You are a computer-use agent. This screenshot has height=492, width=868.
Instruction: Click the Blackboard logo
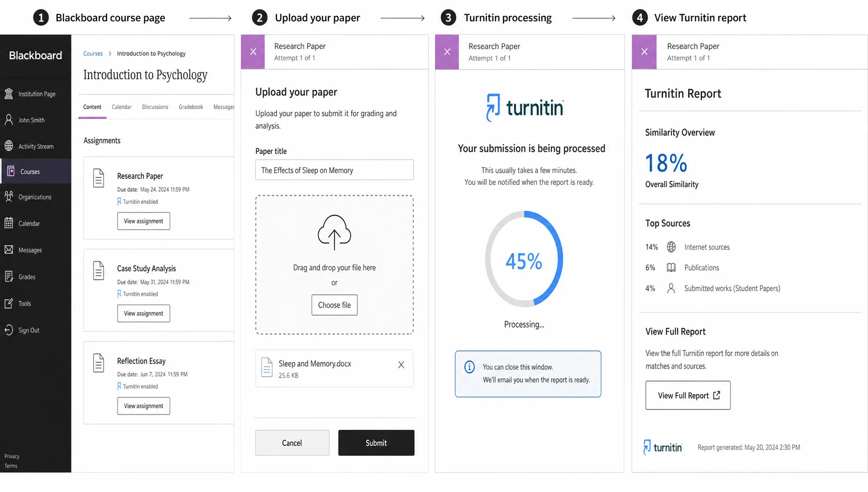pos(36,56)
